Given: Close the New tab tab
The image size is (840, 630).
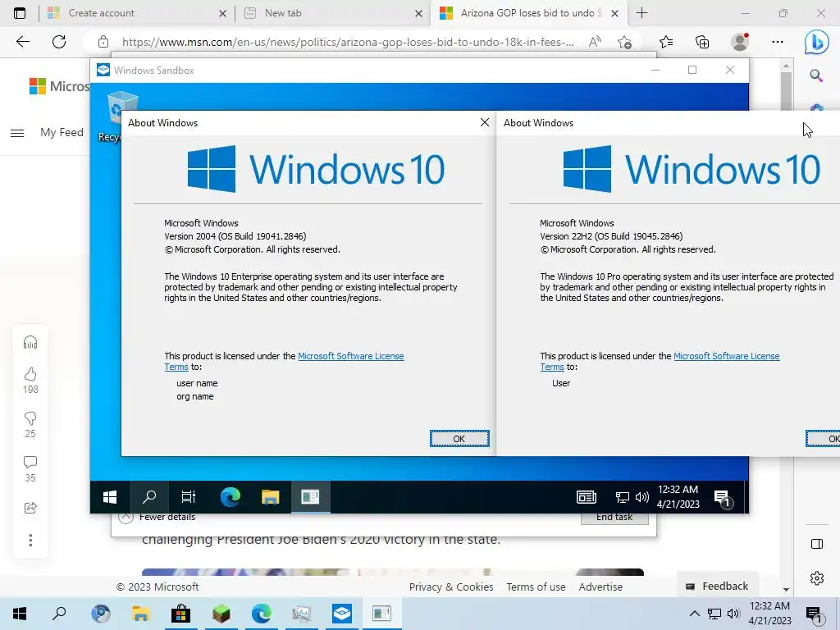Looking at the screenshot, I should click(418, 13).
